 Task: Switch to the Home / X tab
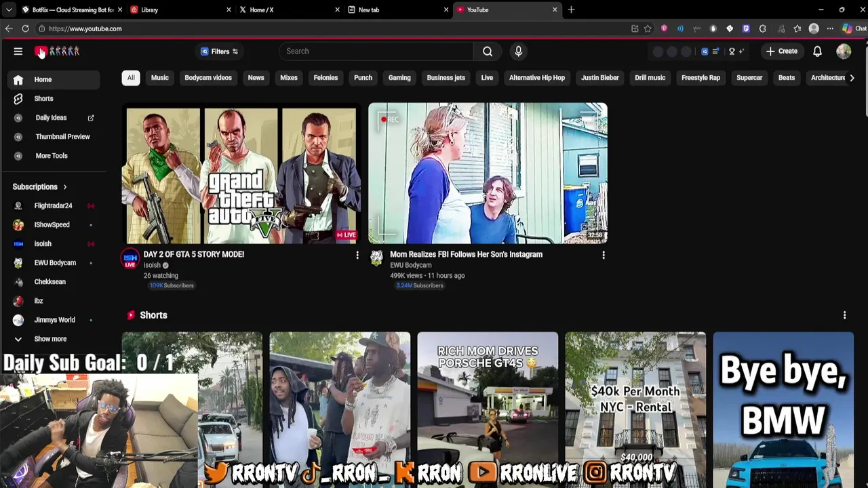(x=290, y=9)
